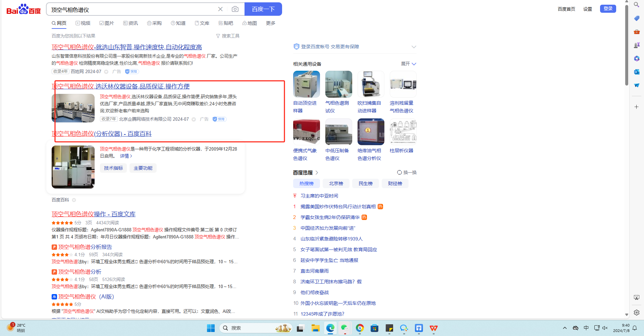Open sidebar settings gear icon
Screen dimensions: 644x336
(636, 312)
